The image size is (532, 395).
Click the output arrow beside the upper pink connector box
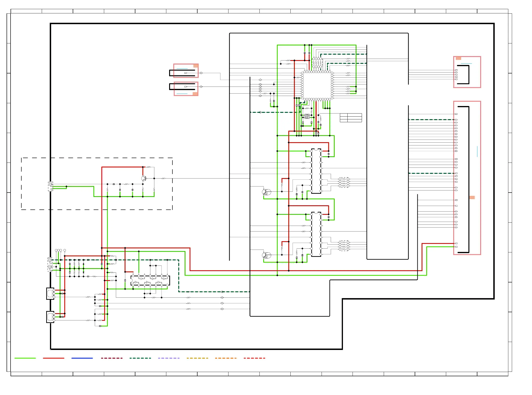pos(201,73)
